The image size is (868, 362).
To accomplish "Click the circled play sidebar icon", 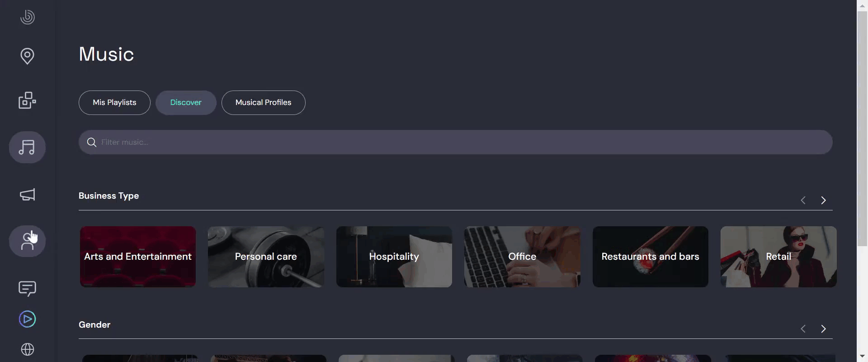I will click(28, 319).
